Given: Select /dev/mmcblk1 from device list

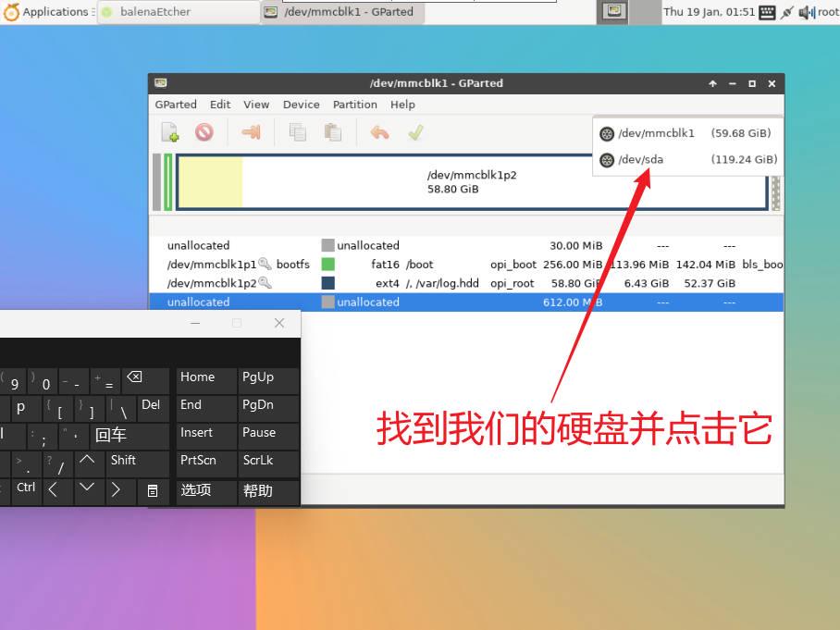Looking at the screenshot, I should coord(688,133).
